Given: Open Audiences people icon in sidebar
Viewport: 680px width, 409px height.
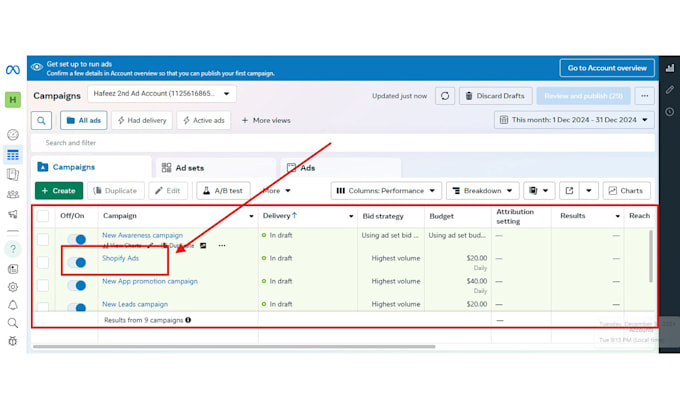Looking at the screenshot, I should 13,194.
